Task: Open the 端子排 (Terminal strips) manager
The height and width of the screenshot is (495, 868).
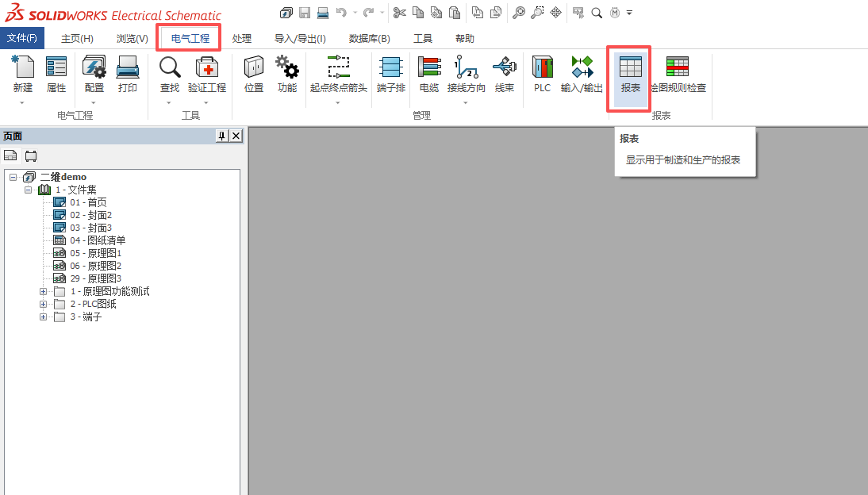Action: pyautogui.click(x=390, y=76)
